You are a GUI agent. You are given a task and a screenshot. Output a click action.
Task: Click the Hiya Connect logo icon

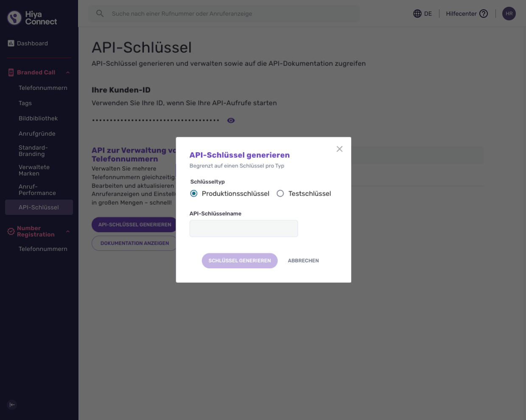tap(14, 18)
